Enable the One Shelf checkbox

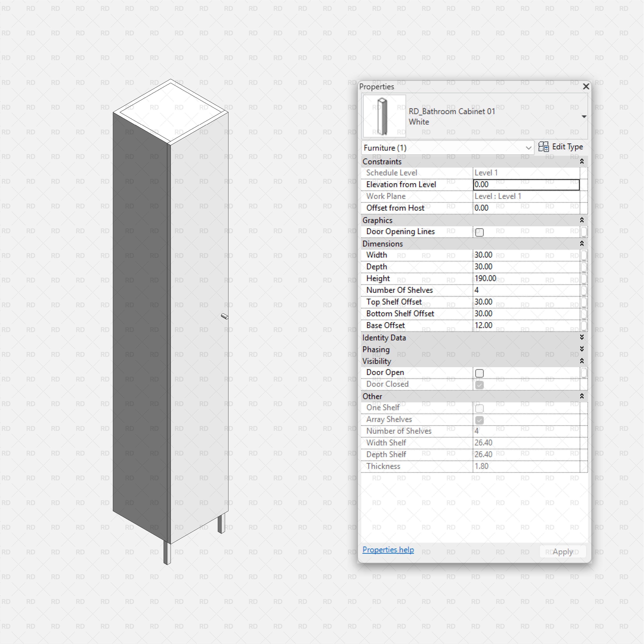(480, 408)
